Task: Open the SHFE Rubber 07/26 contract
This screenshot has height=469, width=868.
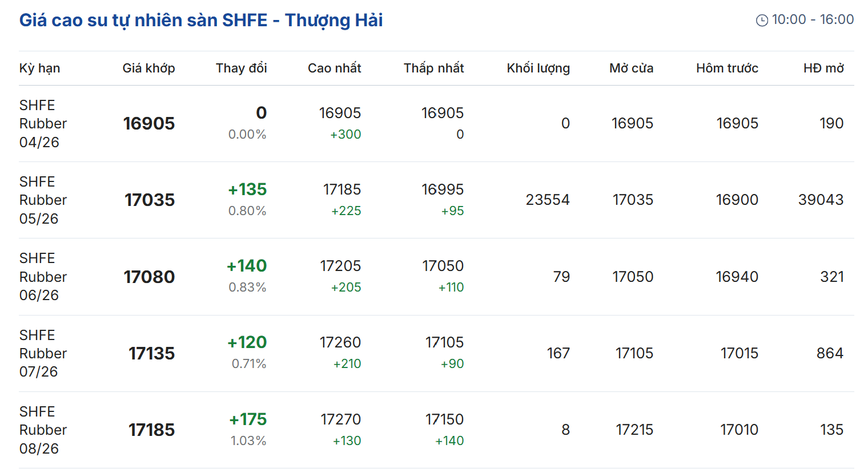Action: click(43, 353)
